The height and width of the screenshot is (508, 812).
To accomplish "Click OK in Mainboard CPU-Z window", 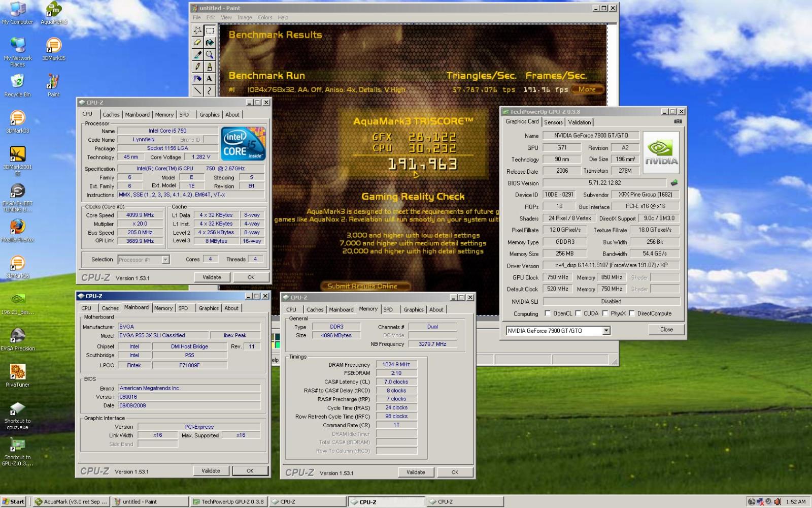I will [x=250, y=471].
